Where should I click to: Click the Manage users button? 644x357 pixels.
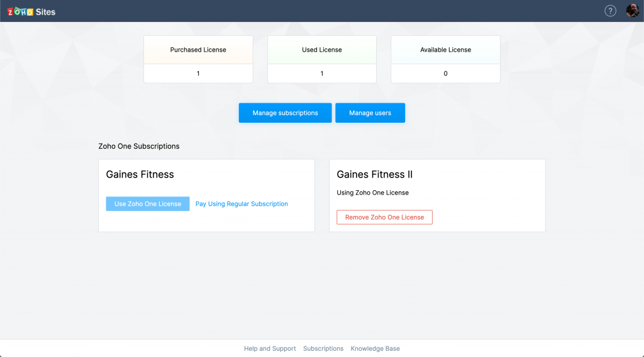(x=370, y=113)
